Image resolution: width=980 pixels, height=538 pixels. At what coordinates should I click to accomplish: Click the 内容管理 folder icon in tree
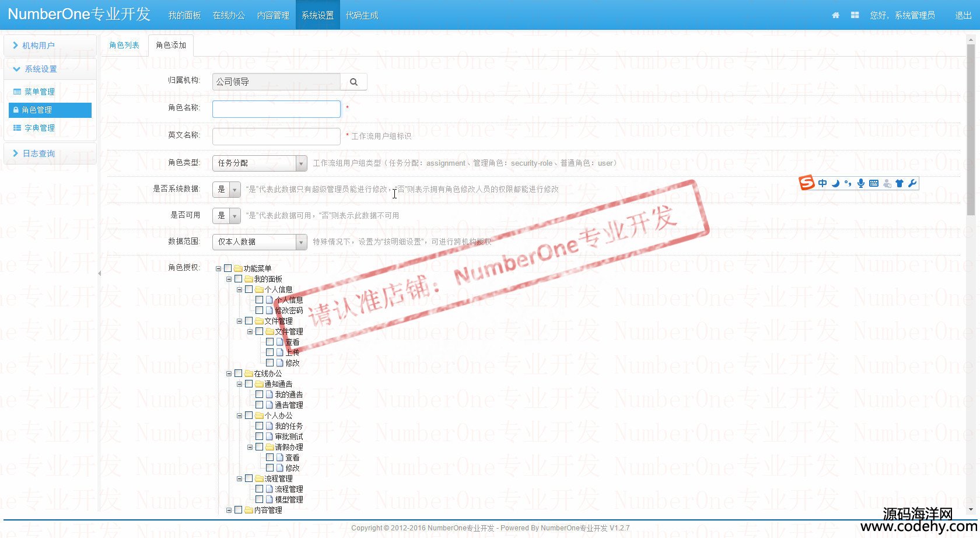249,510
